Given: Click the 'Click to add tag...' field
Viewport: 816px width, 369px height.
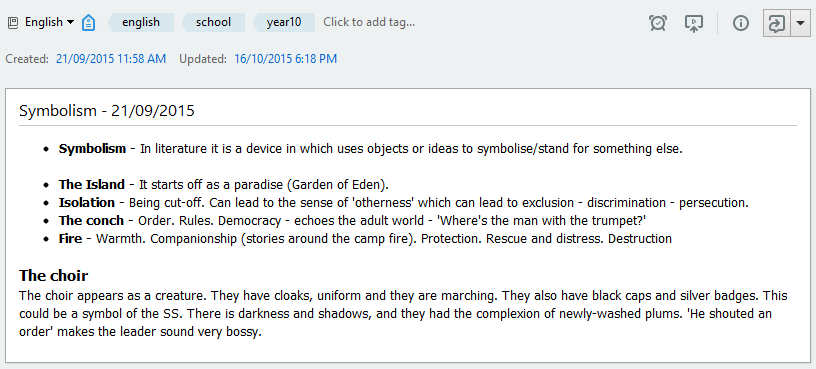Looking at the screenshot, I should point(369,22).
